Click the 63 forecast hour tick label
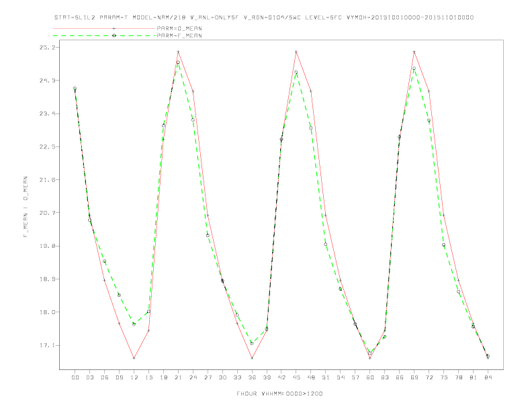This screenshot has width=532, height=411. pyautogui.click(x=385, y=377)
